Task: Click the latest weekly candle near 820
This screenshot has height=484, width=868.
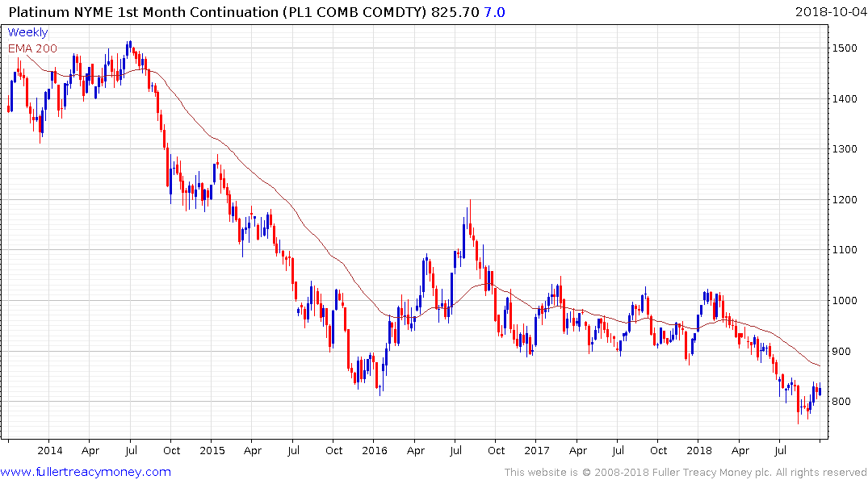Action: tap(820, 390)
